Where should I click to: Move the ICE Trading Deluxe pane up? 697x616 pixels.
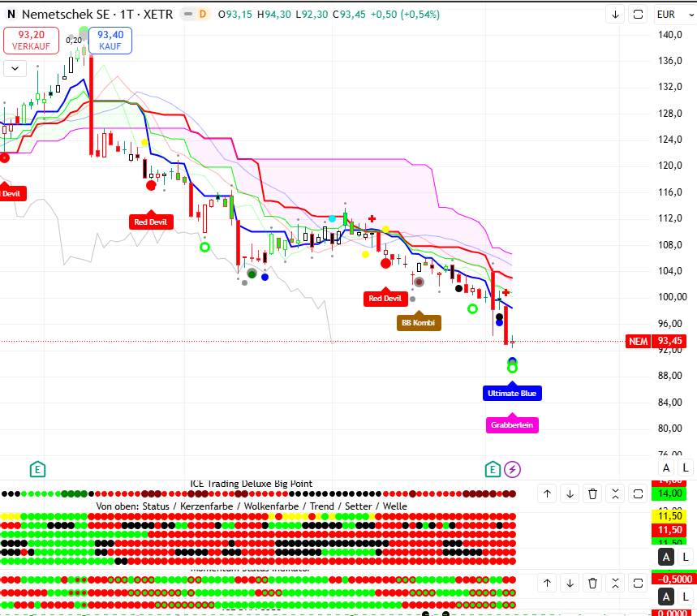547,493
